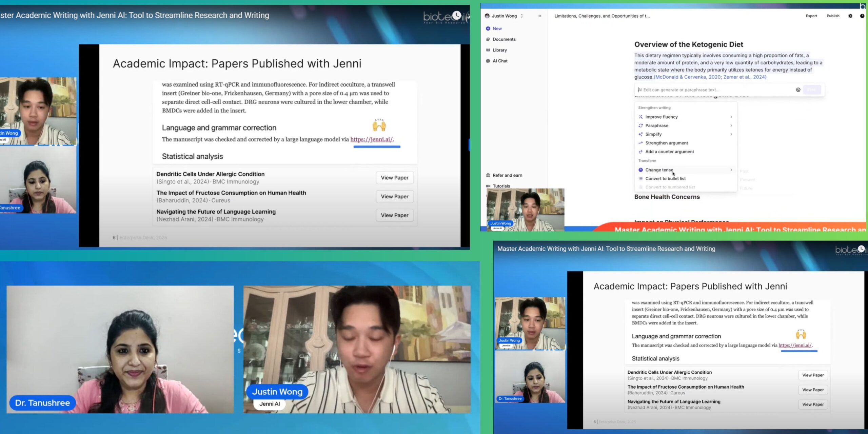View Paper for Dendritic Cells in larger slide
Viewport: 868px width, 434px height.
point(394,178)
